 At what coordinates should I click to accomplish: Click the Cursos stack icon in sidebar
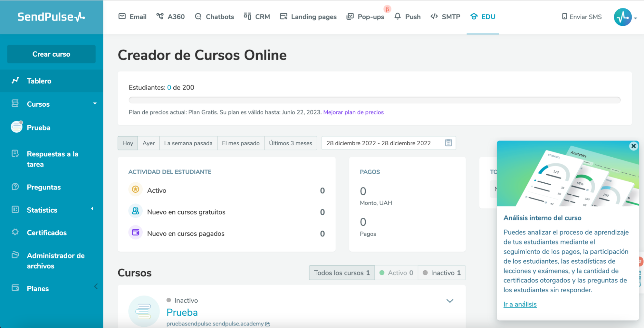click(15, 103)
